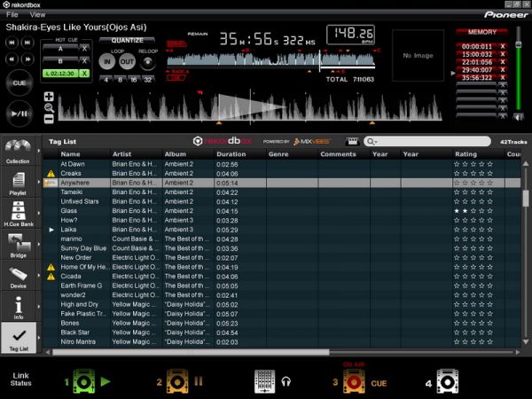Set the loop OUT point
532x399 pixels.
[127, 62]
